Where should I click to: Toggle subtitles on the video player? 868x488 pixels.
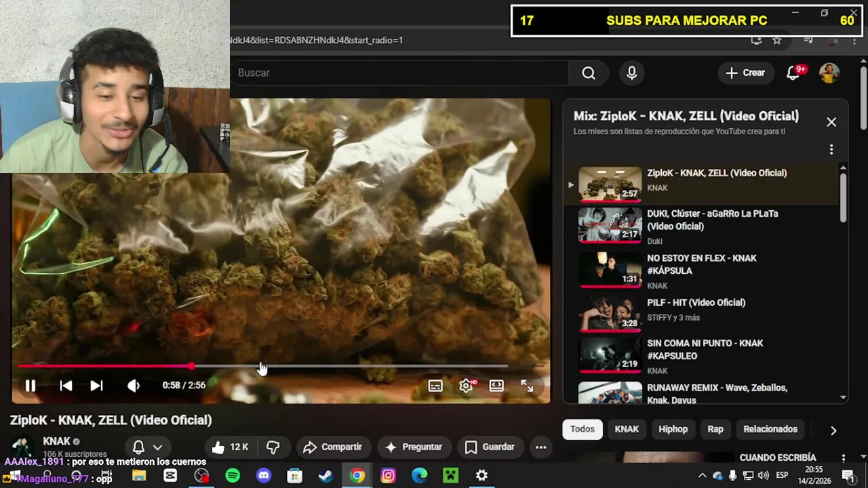435,386
